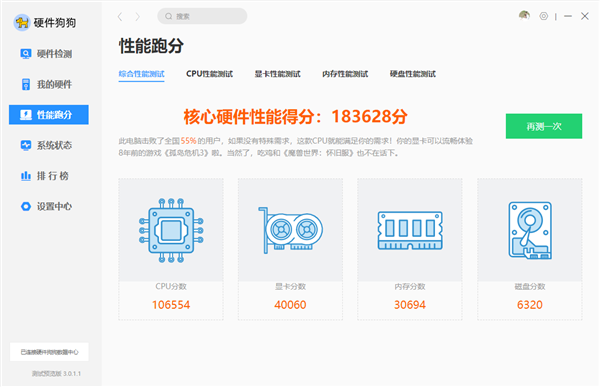
Task: Click the disk score 6320
Action: click(x=530, y=305)
